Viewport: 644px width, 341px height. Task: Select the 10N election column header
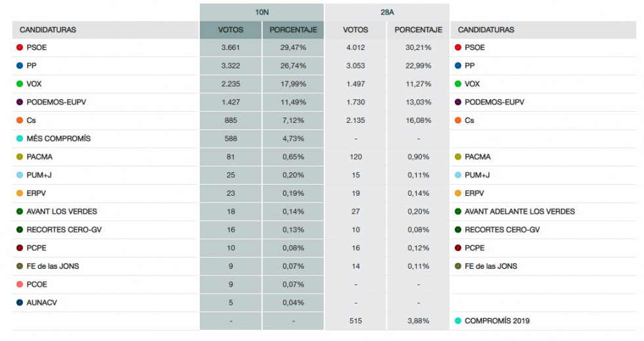point(262,12)
